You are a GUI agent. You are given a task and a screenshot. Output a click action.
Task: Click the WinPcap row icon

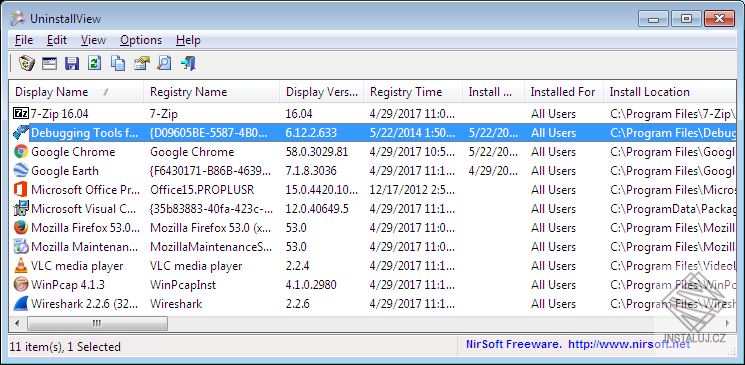(21, 285)
